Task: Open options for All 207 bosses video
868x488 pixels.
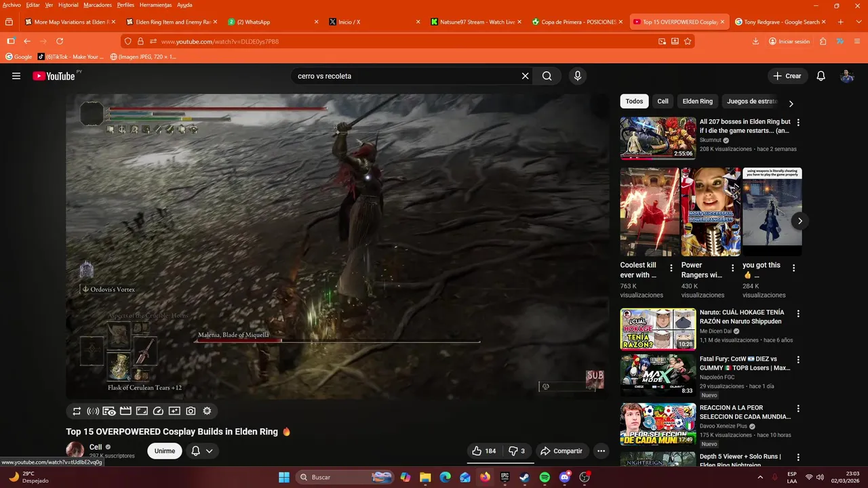Action: point(798,123)
